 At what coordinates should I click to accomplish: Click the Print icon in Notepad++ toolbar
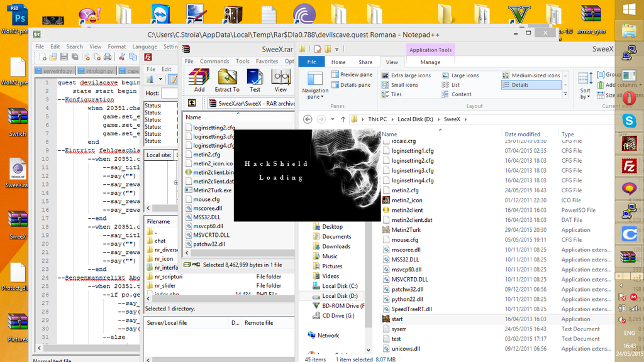pos(108,57)
